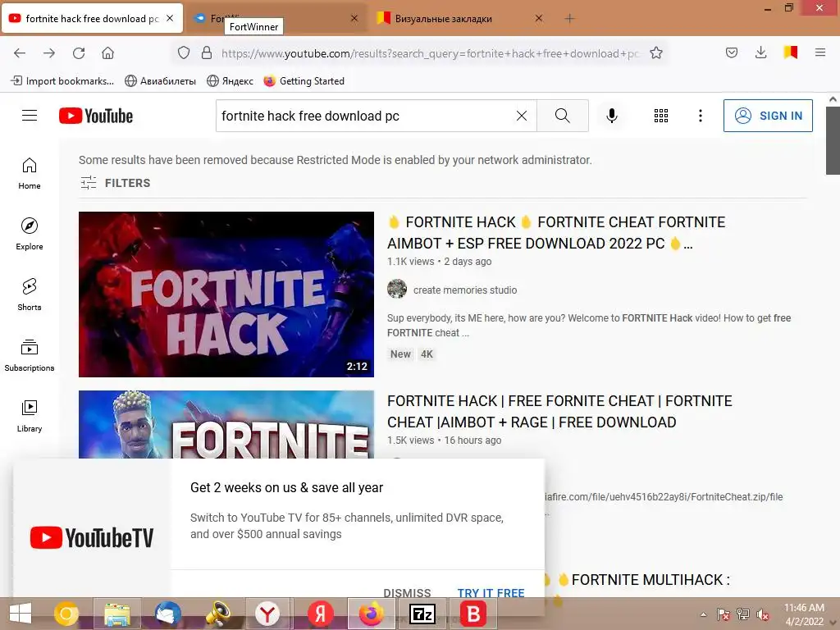Click the shield tracking protection icon
The height and width of the screenshot is (630, 840).
pos(184,53)
